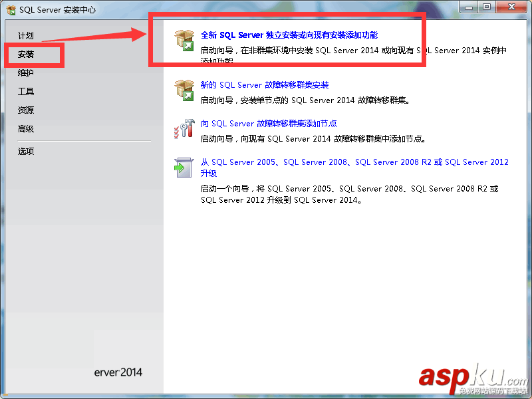Screen dimensions: 532x399
Task: Open the 选项 sidebar page
Action: (26, 151)
